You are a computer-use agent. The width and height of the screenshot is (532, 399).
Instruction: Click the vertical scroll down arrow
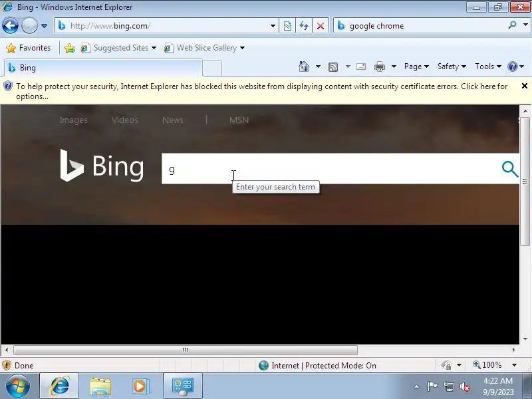pyautogui.click(x=525, y=339)
